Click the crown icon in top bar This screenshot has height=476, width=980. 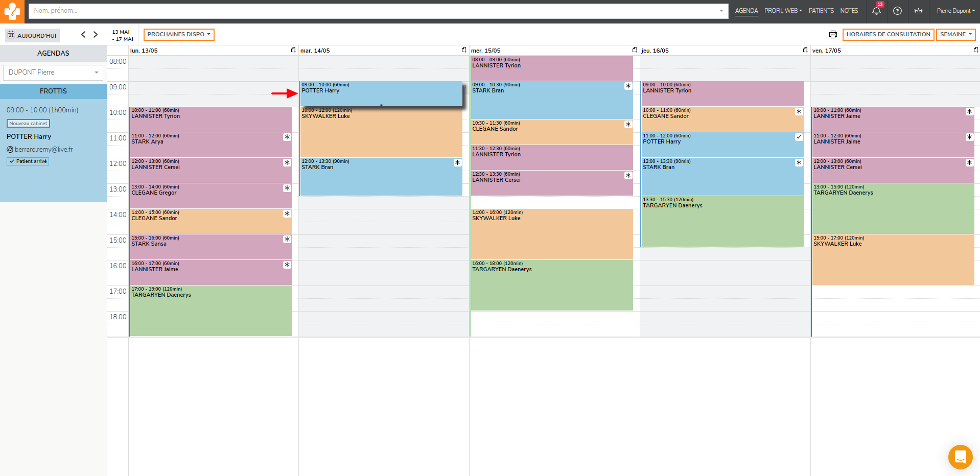pyautogui.click(x=918, y=11)
